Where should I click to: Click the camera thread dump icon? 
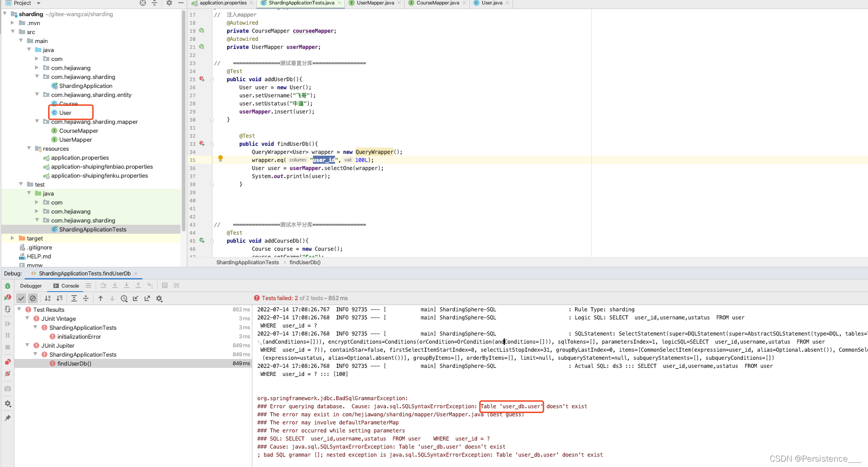click(8, 388)
